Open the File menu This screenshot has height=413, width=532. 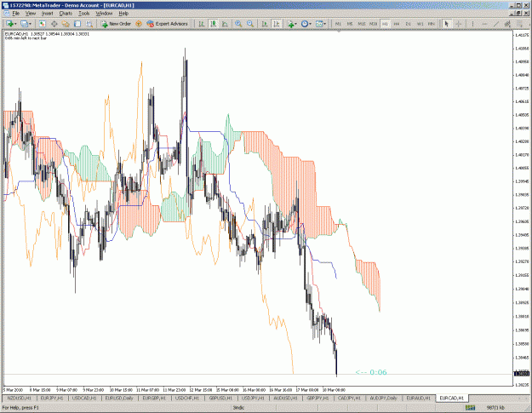coord(16,14)
